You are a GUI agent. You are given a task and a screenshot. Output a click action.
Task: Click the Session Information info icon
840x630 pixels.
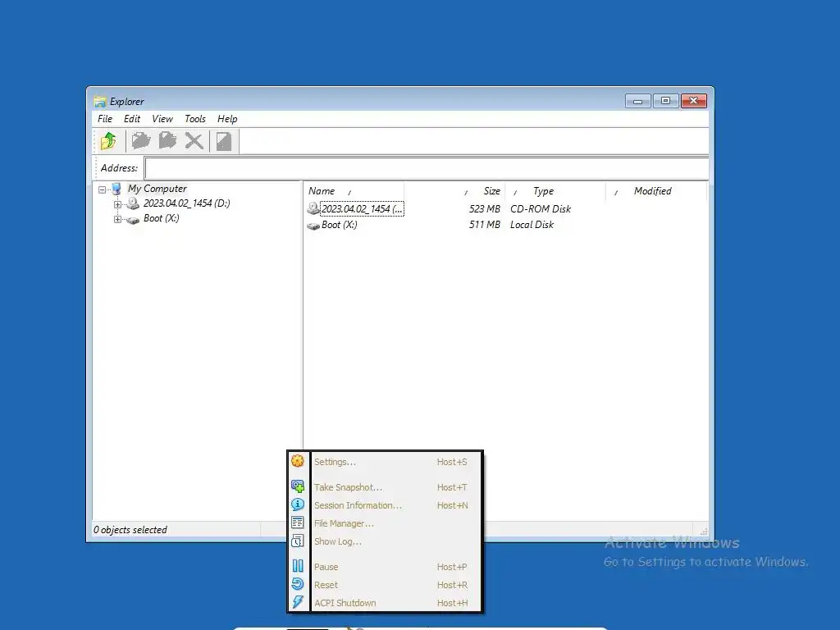[298, 504]
